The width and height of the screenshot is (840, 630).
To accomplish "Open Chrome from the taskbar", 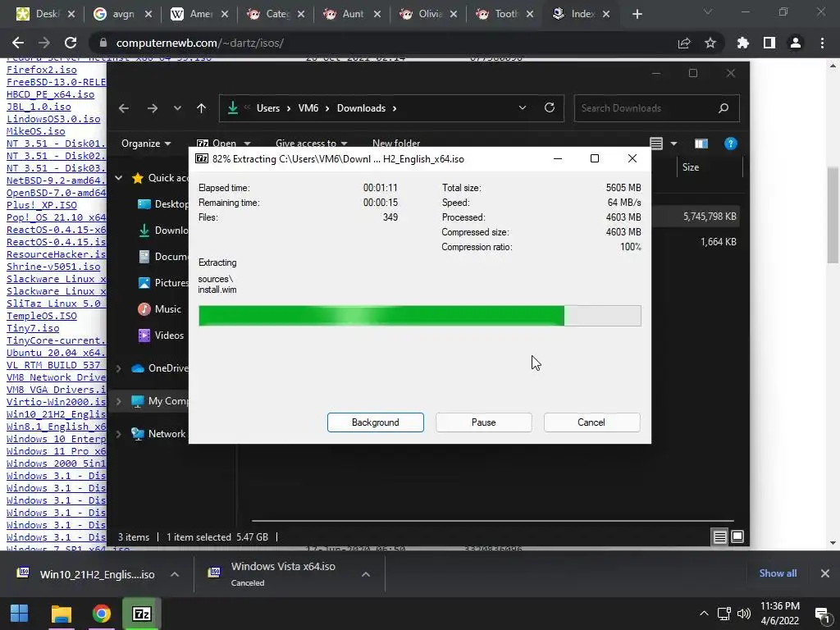I will (101, 614).
